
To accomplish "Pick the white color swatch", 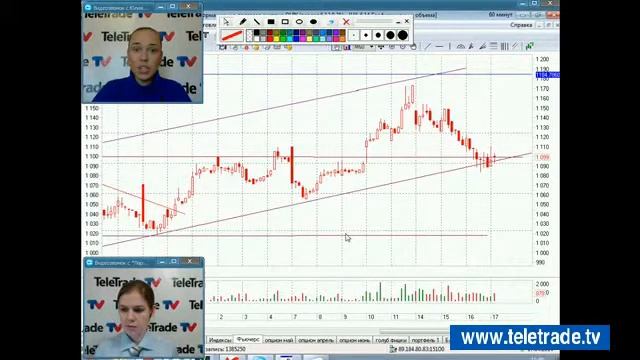I will coord(256,39).
